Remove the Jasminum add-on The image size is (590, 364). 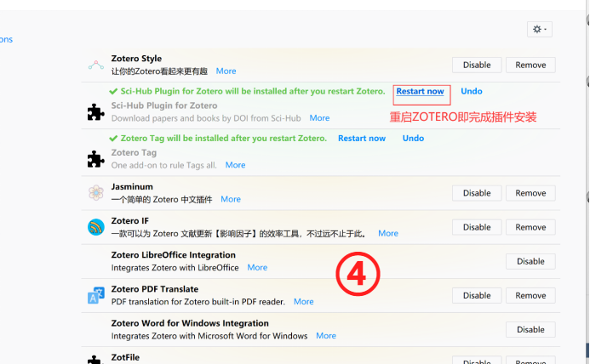(x=530, y=193)
